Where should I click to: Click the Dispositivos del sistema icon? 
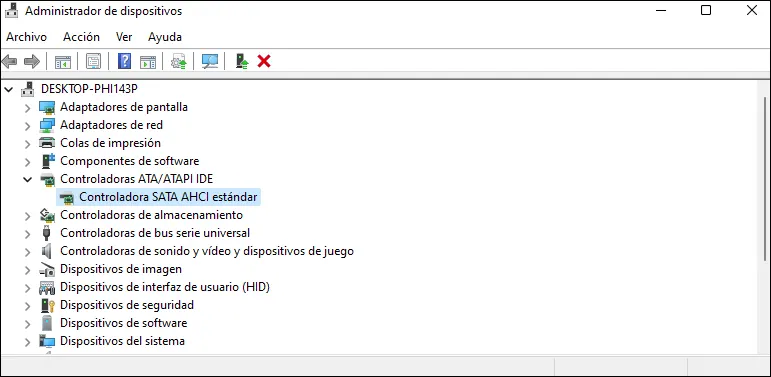point(47,341)
